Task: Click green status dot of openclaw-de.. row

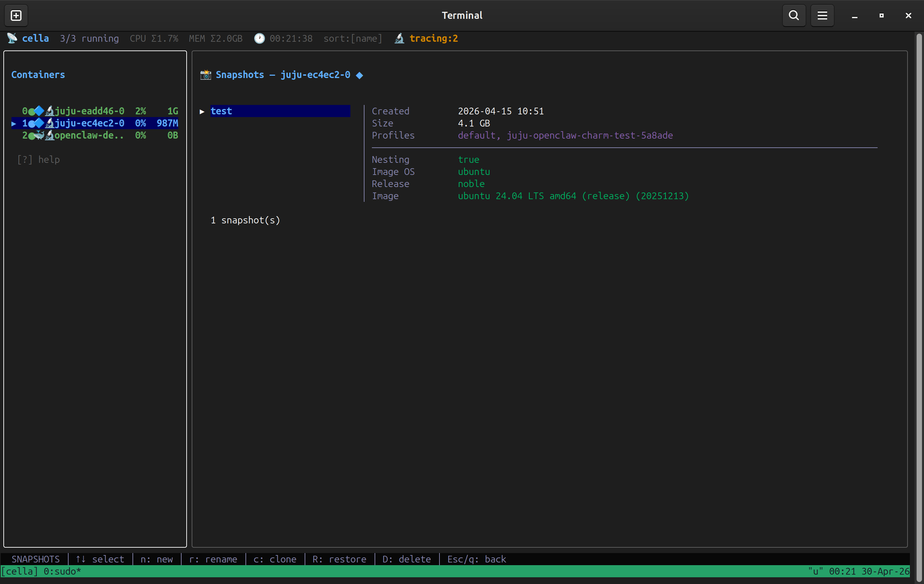Action: pyautogui.click(x=31, y=136)
